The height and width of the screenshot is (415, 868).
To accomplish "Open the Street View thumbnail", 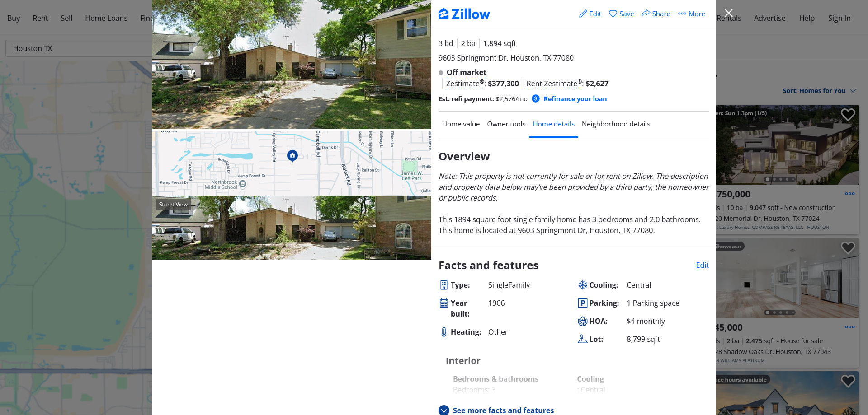I will pos(292,228).
